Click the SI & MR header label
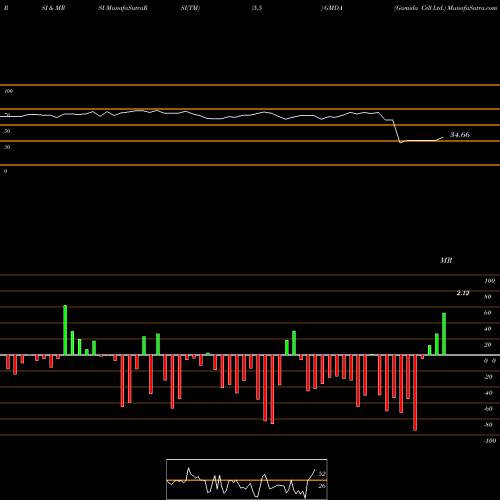This screenshot has height=500, width=500. [x=53, y=8]
